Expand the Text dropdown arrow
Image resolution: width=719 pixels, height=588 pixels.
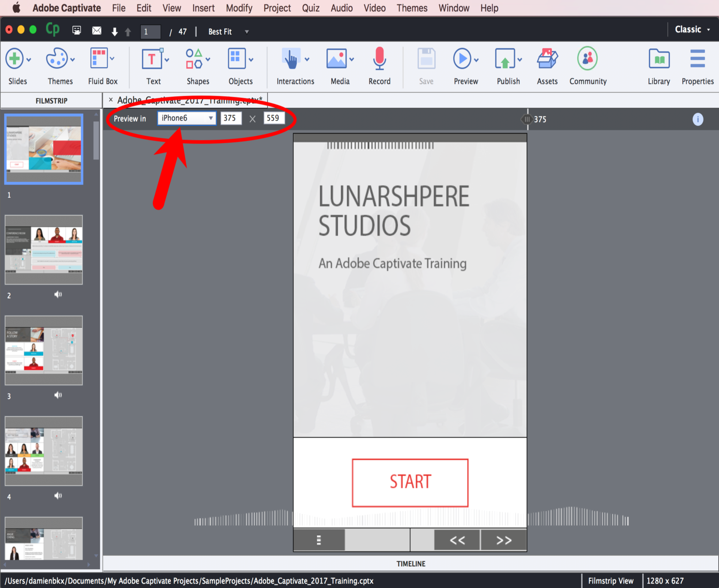click(167, 60)
